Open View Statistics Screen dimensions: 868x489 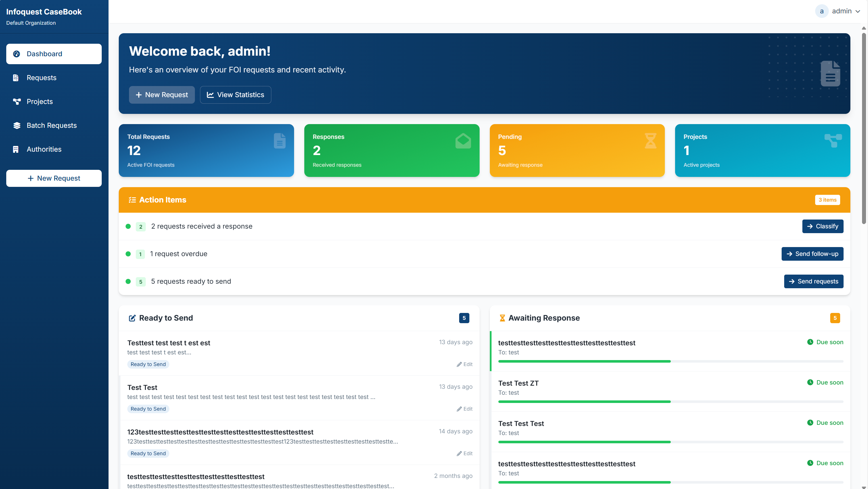pos(235,95)
